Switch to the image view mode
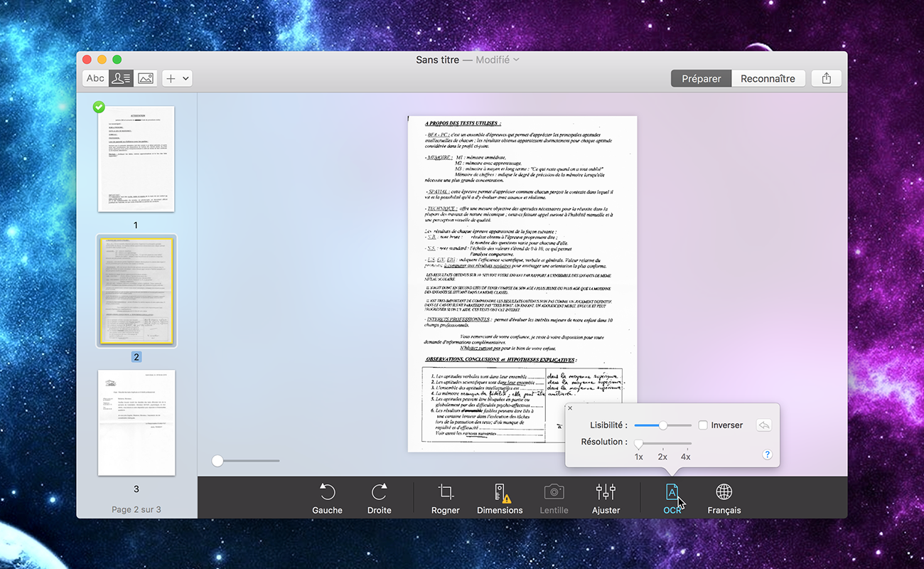The width and height of the screenshot is (924, 569). coord(146,79)
